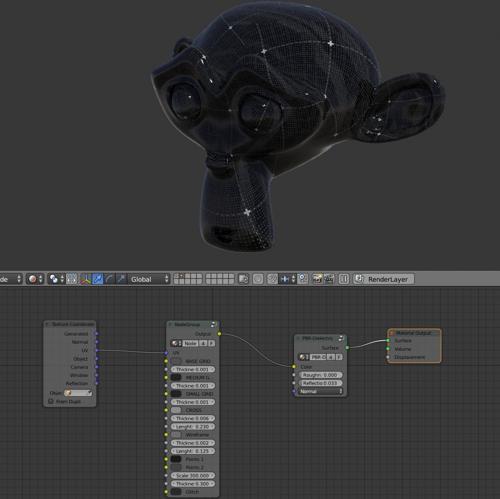Open the pivot point selector
The height and width of the screenshot is (499, 500).
(56, 279)
